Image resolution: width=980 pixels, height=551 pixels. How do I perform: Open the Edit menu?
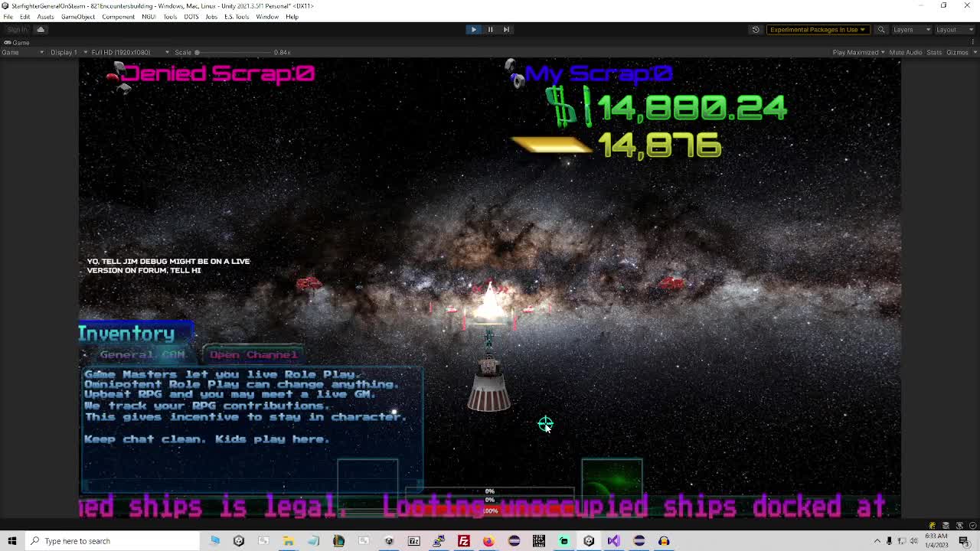25,17
